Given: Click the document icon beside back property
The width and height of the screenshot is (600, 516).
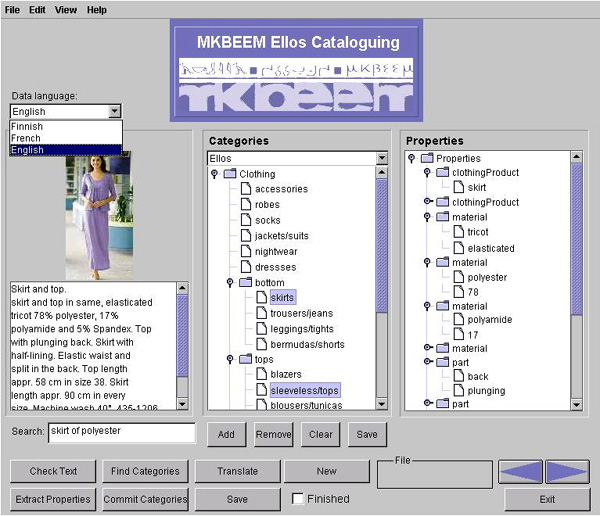Looking at the screenshot, I should tap(459, 376).
